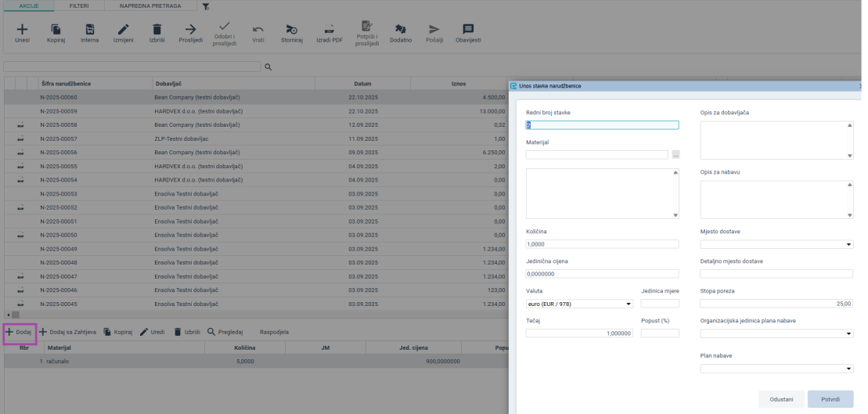Expand the Mjesto dostave dropdown
The width and height of the screenshot is (868, 414).
coord(776,244)
